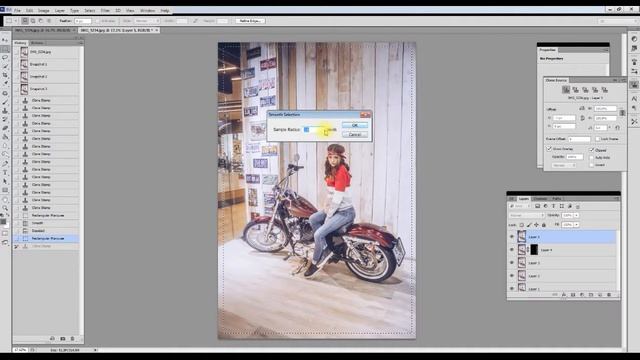640x360 pixels.
Task: Open the layer blend mode dropdown
Action: (x=526, y=216)
